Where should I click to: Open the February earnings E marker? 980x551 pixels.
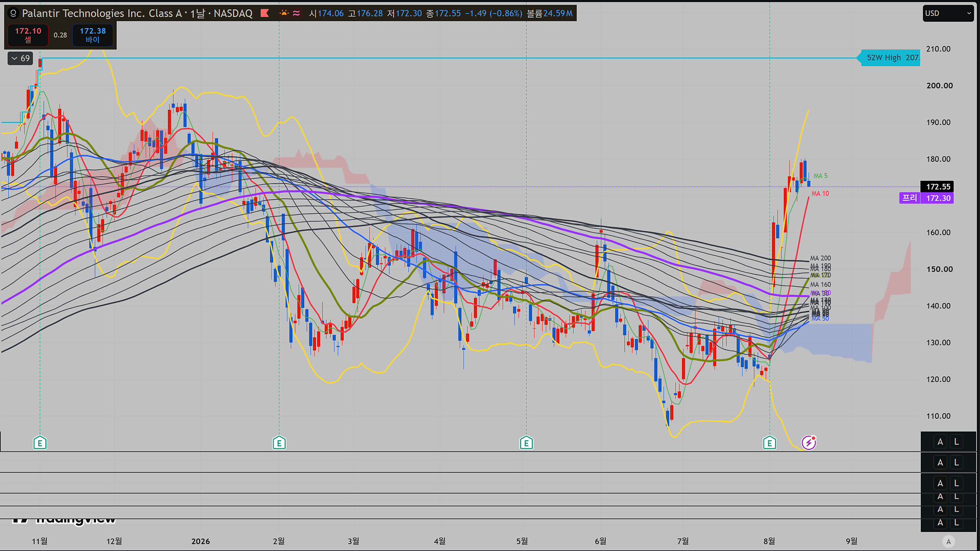point(279,443)
